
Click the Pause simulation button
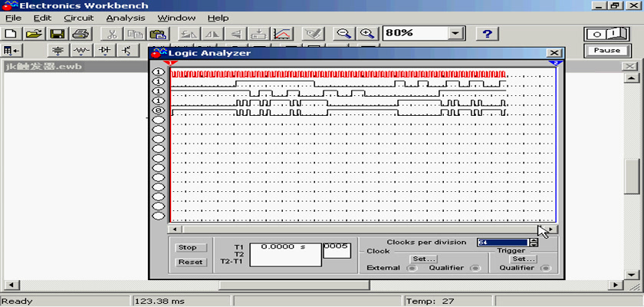(x=606, y=51)
